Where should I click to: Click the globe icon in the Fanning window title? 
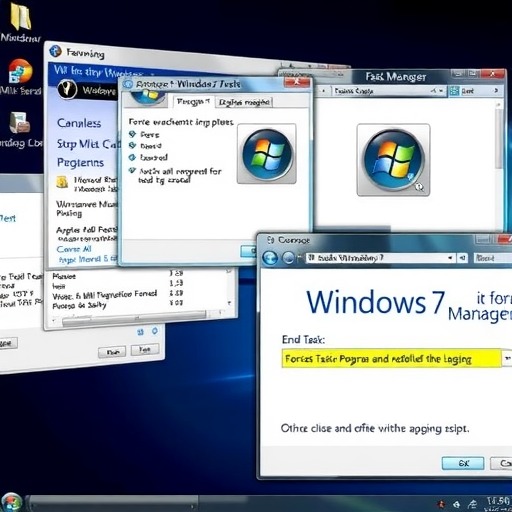coord(55,51)
